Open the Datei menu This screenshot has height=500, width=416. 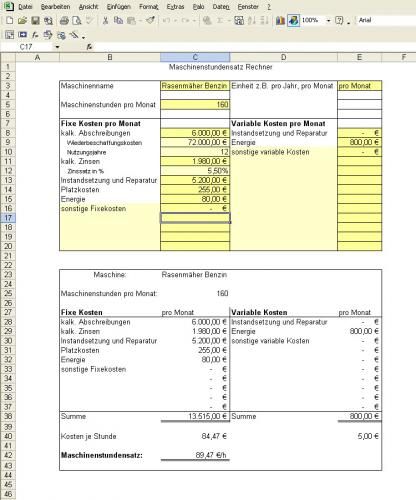[25, 7]
